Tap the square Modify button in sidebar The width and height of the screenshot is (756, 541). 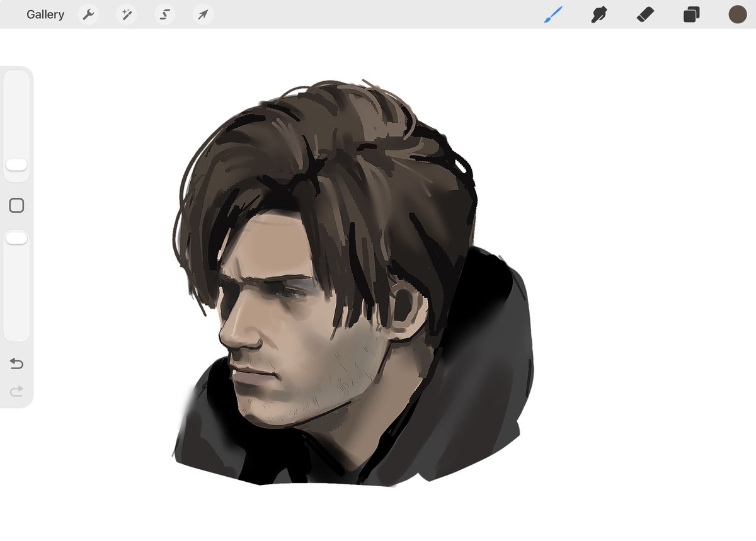point(16,205)
